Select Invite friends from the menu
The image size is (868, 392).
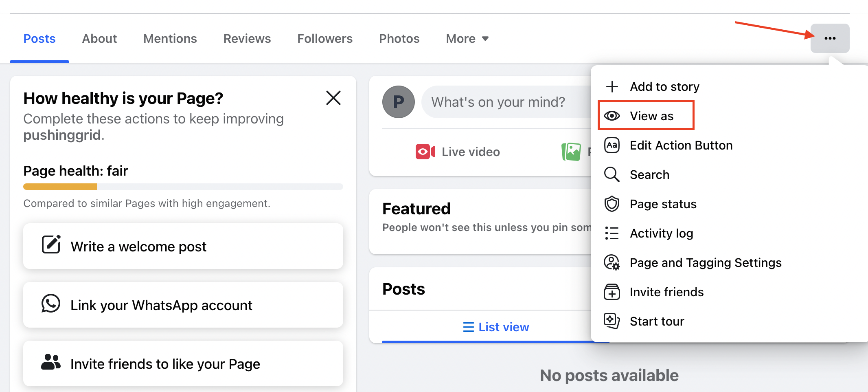pyautogui.click(x=666, y=292)
